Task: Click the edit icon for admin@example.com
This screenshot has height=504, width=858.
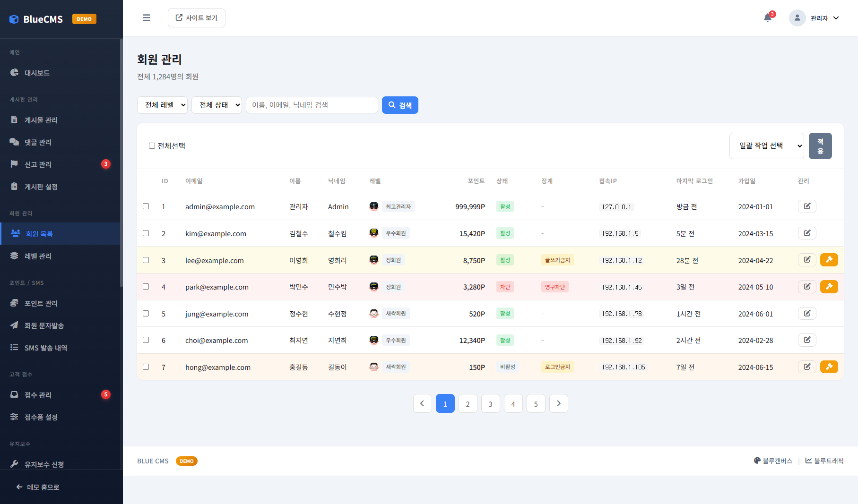Action: tap(807, 206)
